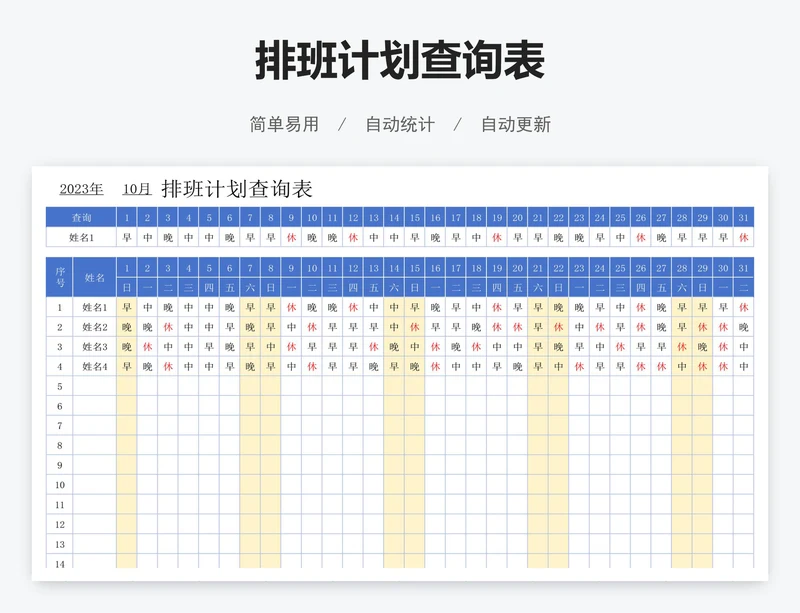Image resolution: width=800 pixels, height=613 pixels.
Task: Click 姓名3's red 休 on day 2
Action: (x=147, y=347)
